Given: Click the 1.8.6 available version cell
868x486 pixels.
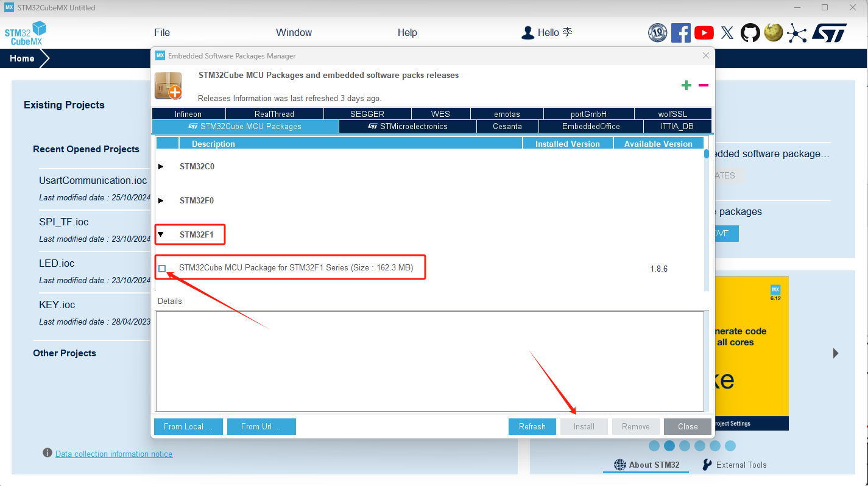Looking at the screenshot, I should (x=659, y=269).
